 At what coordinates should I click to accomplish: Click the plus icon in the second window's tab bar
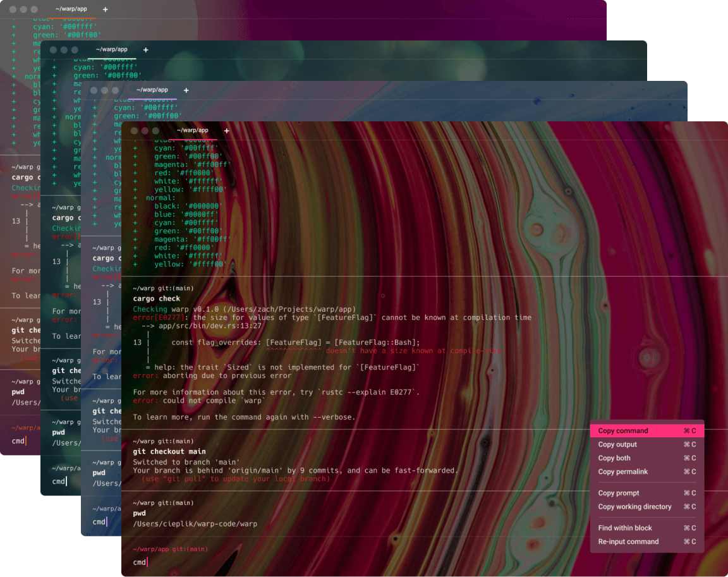point(145,49)
